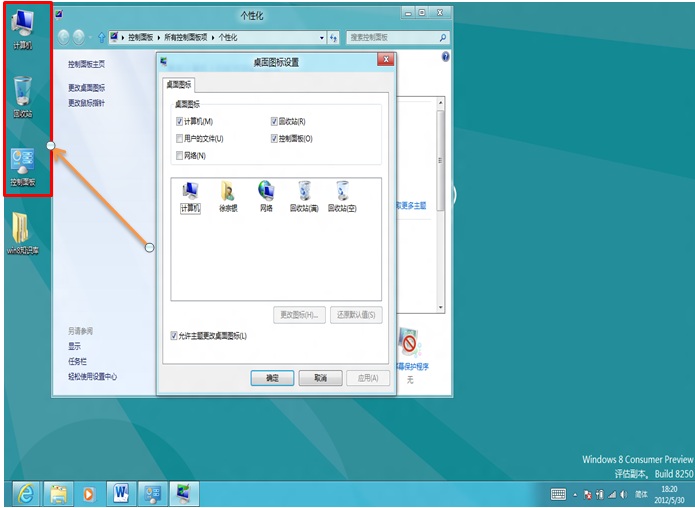Click the 确定 button

(x=272, y=378)
